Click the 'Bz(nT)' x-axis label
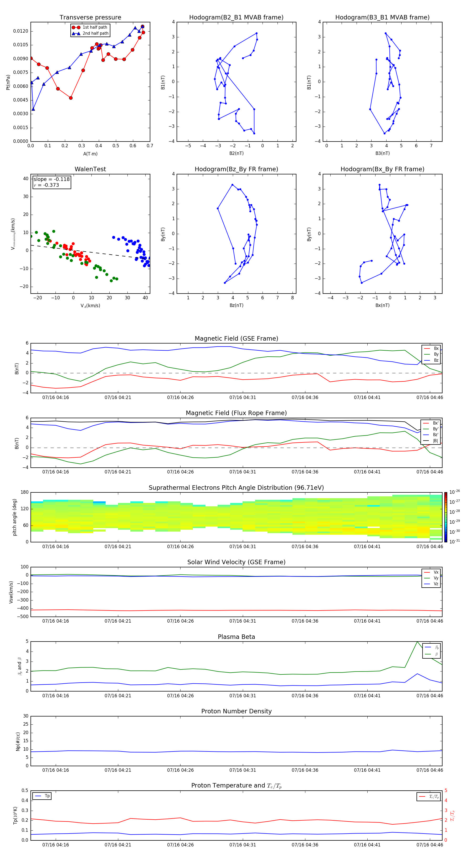Viewport: 473px width, 868px height. (236, 305)
